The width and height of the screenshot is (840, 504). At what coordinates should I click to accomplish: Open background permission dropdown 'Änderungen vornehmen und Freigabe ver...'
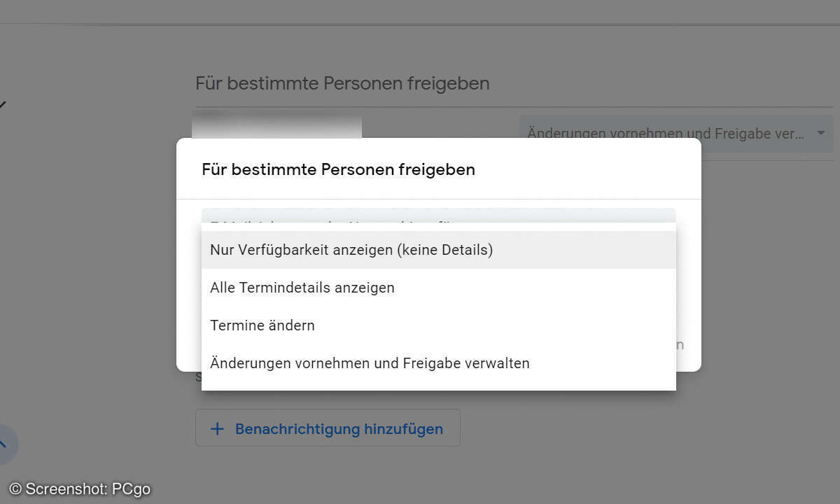click(x=675, y=133)
